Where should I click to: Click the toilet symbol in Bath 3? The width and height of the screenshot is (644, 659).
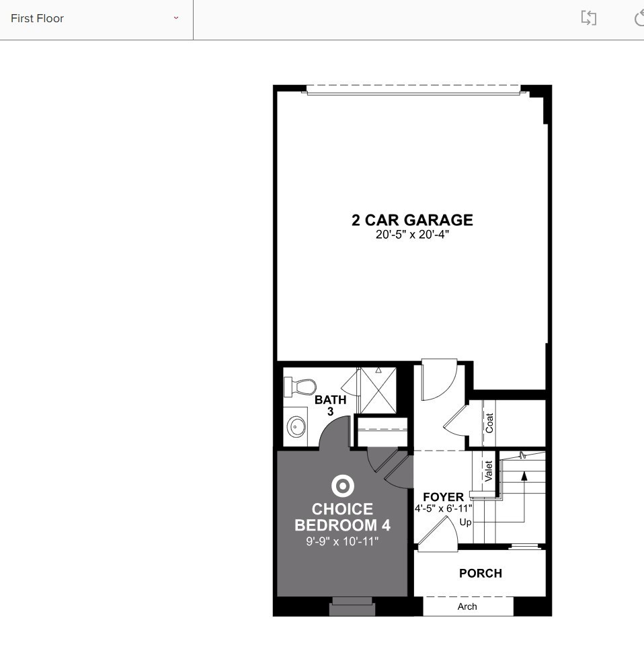(x=300, y=387)
